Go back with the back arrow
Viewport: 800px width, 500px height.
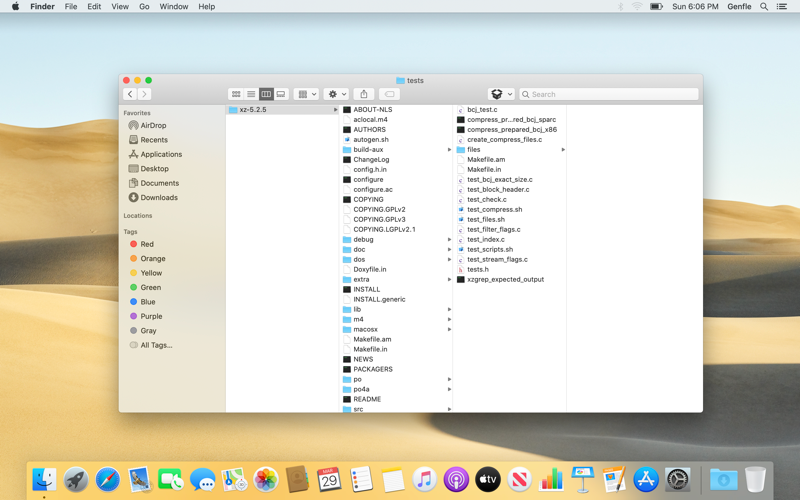tap(130, 94)
